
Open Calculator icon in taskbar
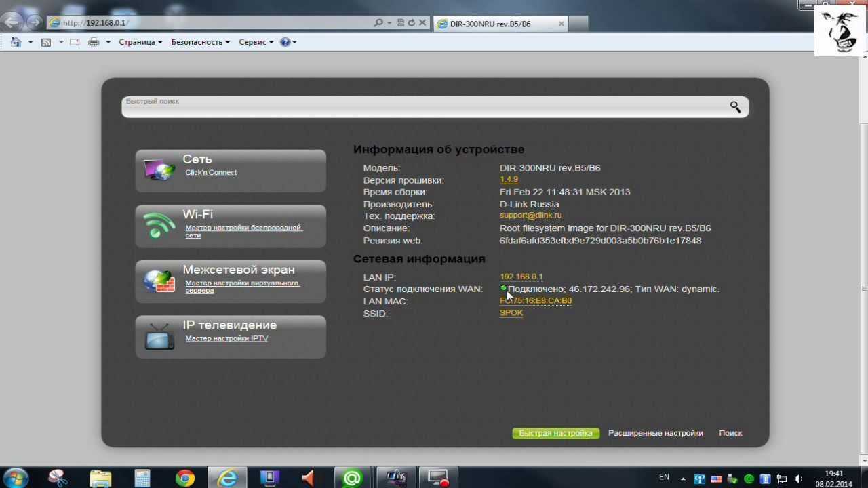pyautogui.click(x=142, y=478)
